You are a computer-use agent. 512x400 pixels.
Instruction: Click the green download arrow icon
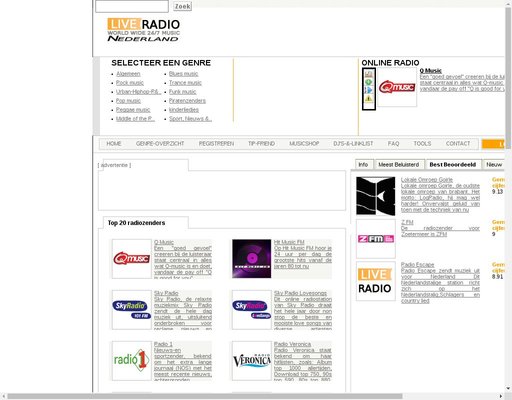[368, 82]
